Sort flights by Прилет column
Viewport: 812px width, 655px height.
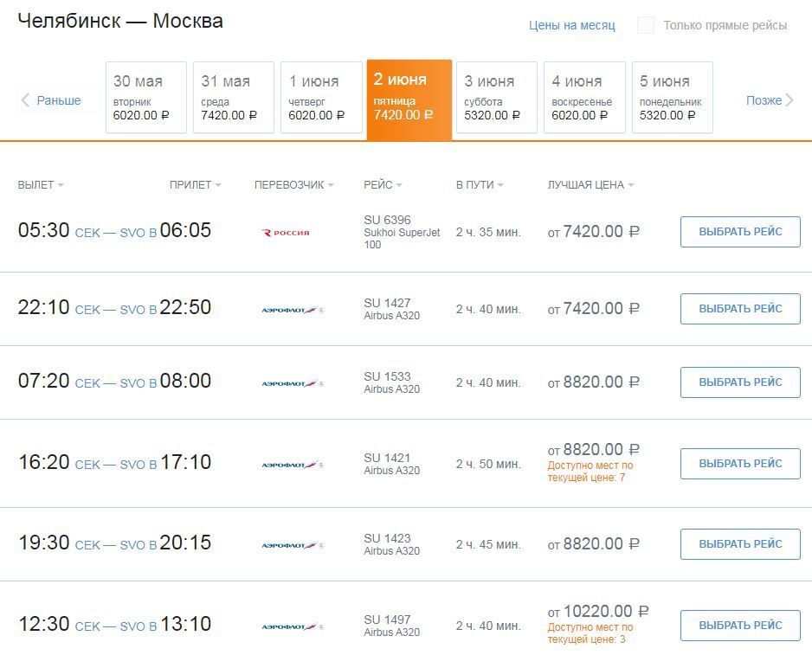click(x=195, y=185)
